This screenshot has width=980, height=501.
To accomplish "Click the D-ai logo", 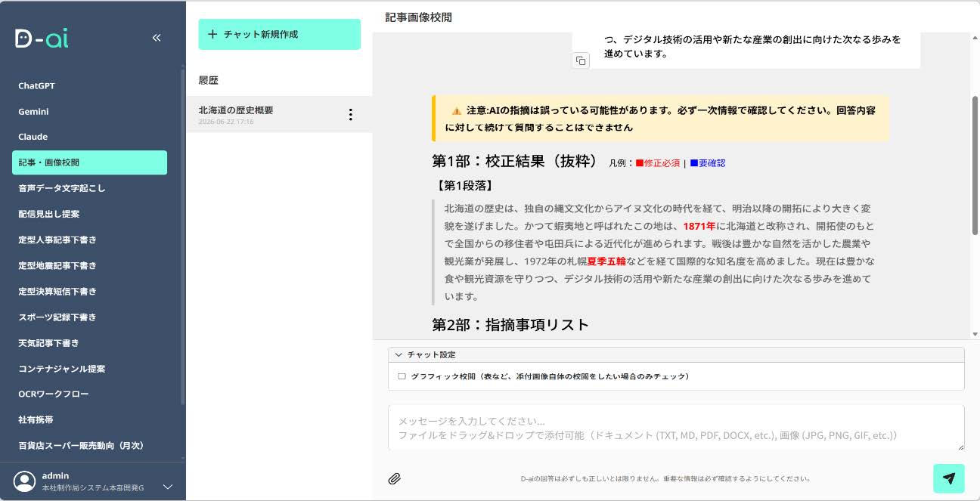I will (x=42, y=39).
